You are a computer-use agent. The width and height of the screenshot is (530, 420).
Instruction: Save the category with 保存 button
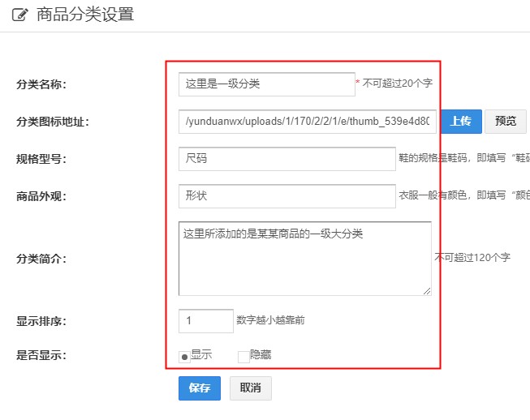pos(199,388)
